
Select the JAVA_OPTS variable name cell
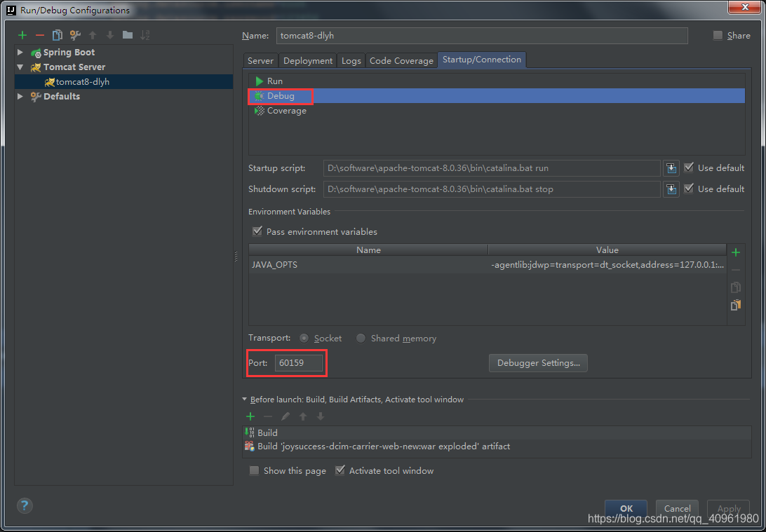(x=368, y=264)
